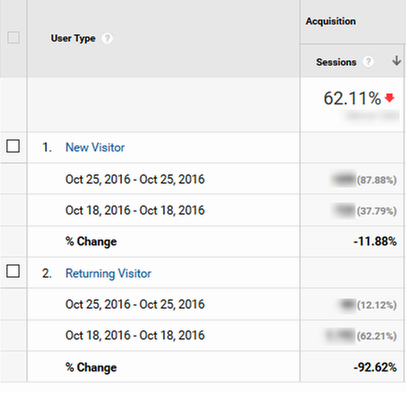Click the 37.79% Oct 18 New Visitor value
Screen dimensions: 406x393
tap(377, 211)
